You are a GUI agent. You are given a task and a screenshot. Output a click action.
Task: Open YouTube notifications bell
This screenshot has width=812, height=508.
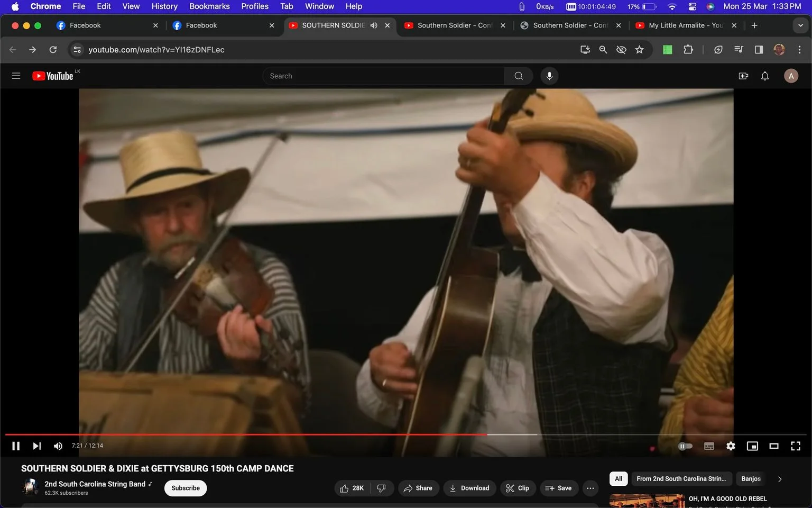pyautogui.click(x=765, y=76)
